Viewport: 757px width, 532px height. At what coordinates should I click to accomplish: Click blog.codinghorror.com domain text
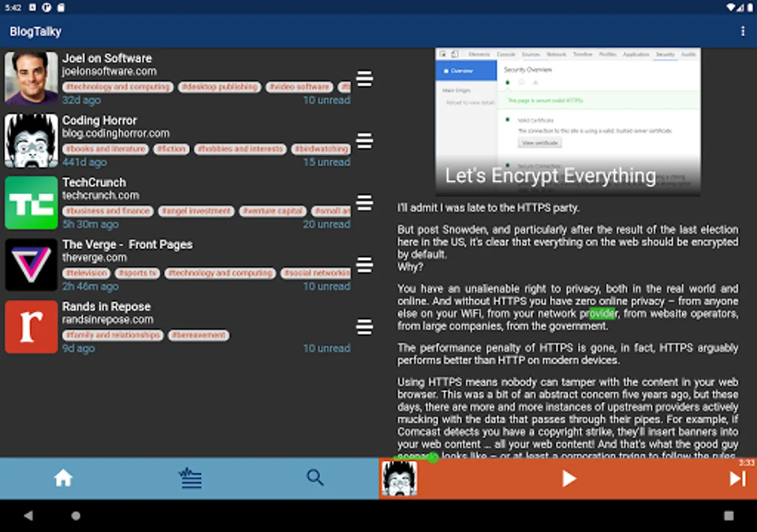coord(116,134)
